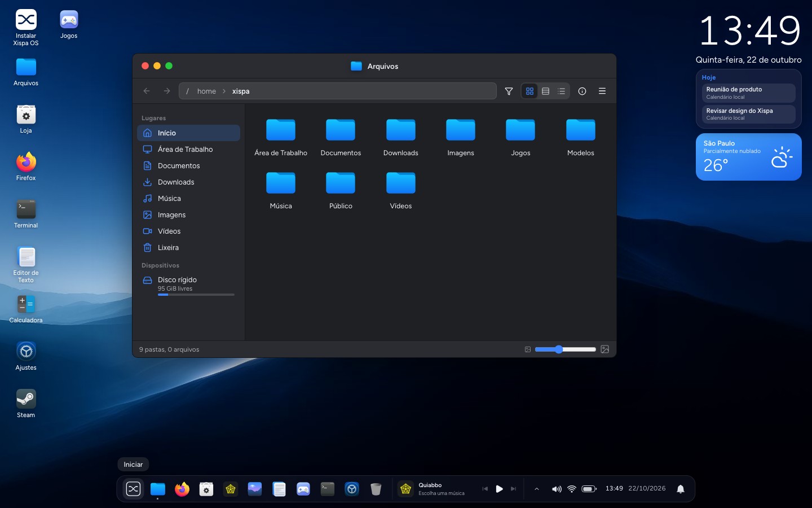Open the Iniciar launcher in dock
Screen dimensions: 812x508
coord(133,489)
